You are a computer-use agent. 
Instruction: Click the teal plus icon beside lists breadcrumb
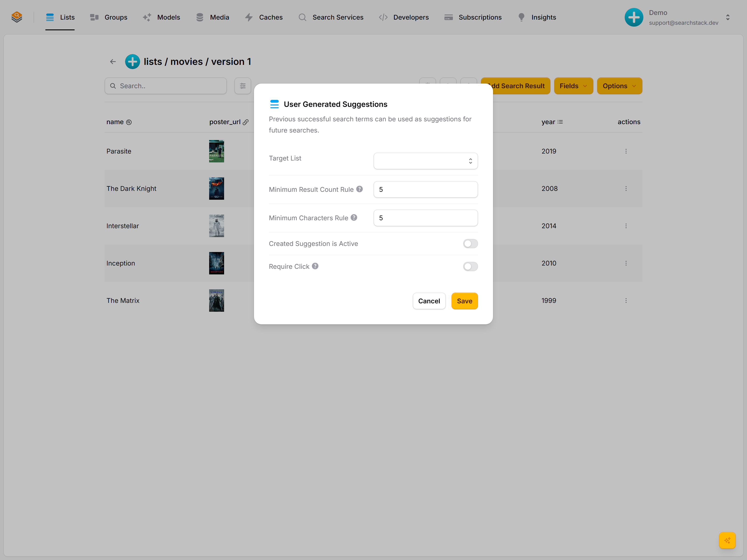coord(132,61)
